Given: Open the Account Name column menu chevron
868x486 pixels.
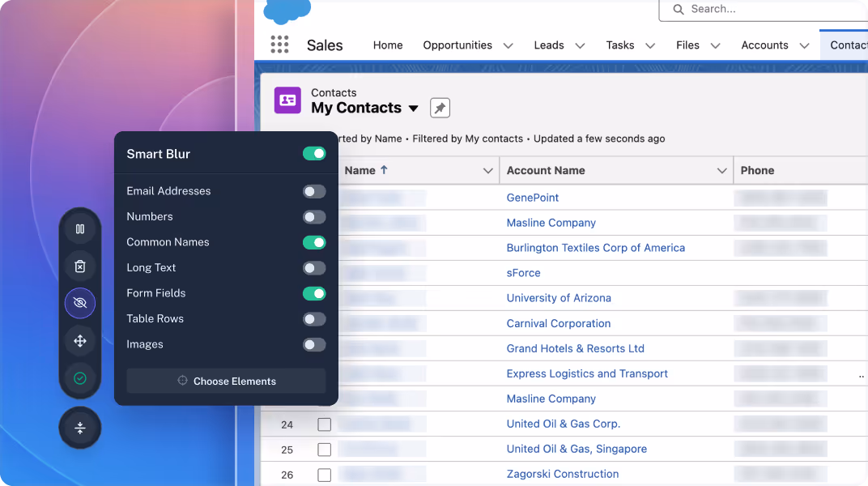Looking at the screenshot, I should 722,170.
